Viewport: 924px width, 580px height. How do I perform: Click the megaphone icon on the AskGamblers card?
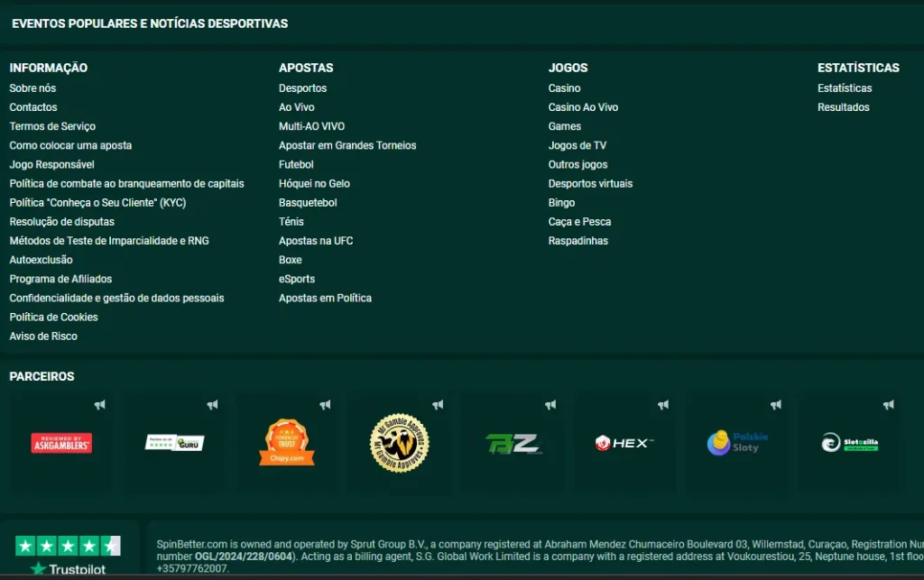click(x=99, y=404)
